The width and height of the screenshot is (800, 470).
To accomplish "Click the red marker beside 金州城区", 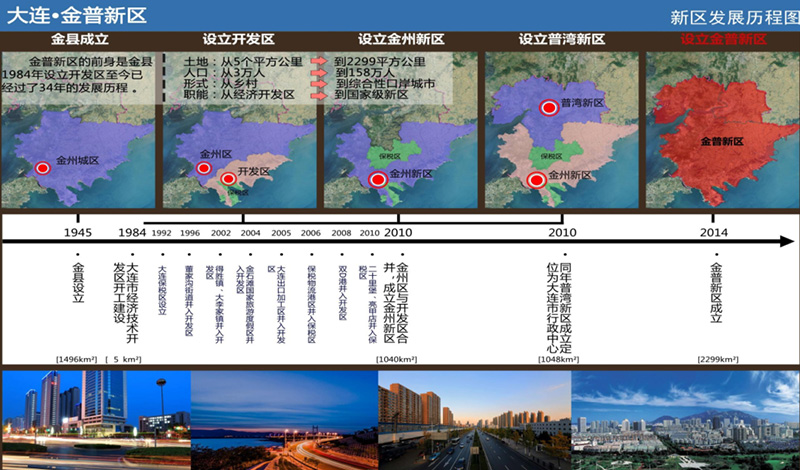I will tap(42, 169).
